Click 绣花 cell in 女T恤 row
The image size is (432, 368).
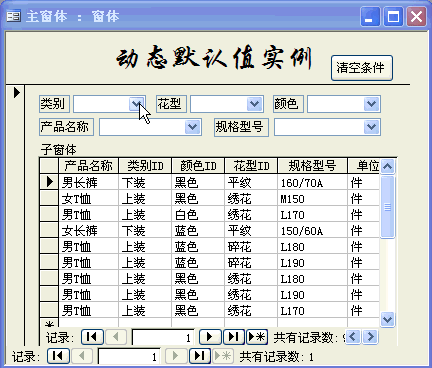(x=251, y=198)
